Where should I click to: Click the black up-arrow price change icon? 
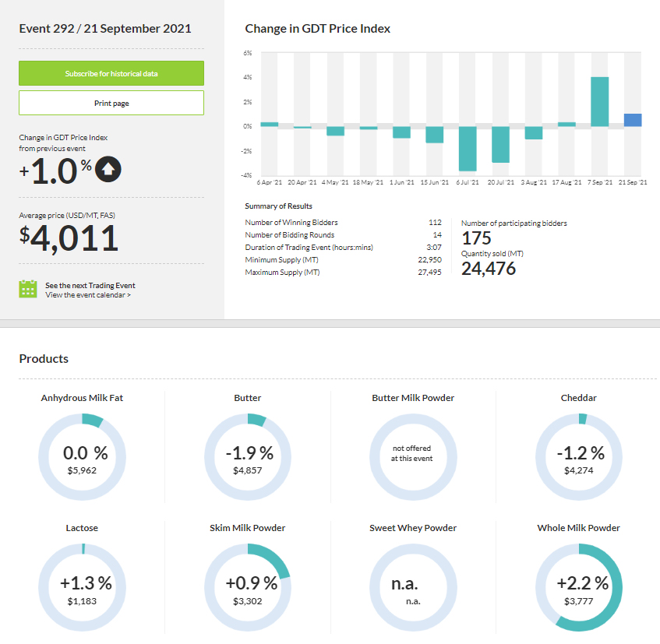pyautogui.click(x=108, y=168)
